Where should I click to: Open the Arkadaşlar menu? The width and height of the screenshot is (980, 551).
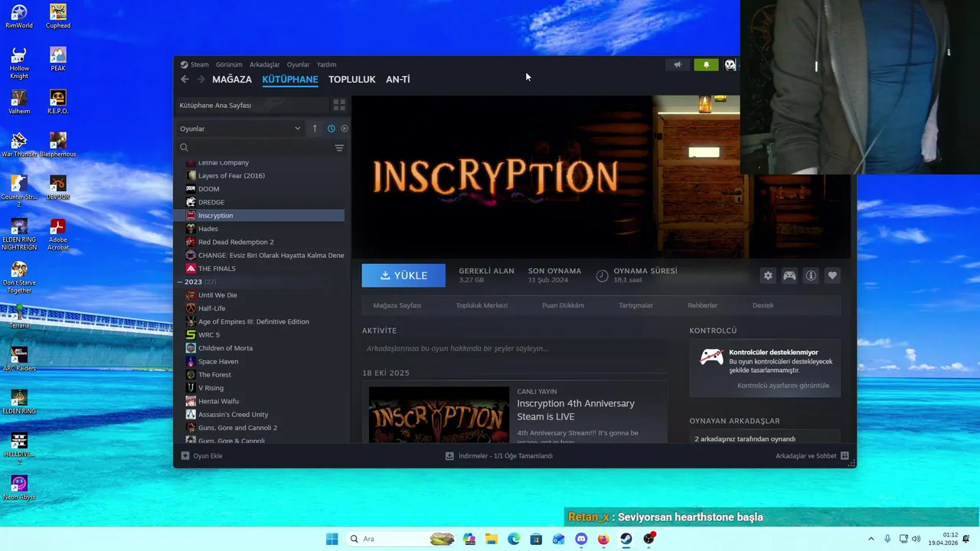265,65
